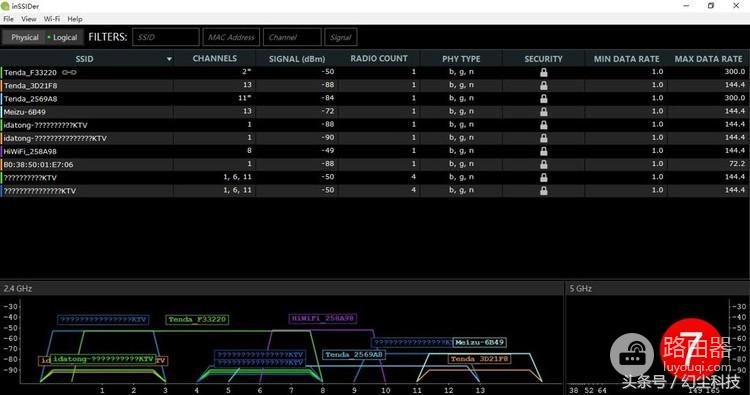Click the Tenda_F33220 label in 2.4 GHz graph
750x395 pixels.
pyautogui.click(x=197, y=319)
